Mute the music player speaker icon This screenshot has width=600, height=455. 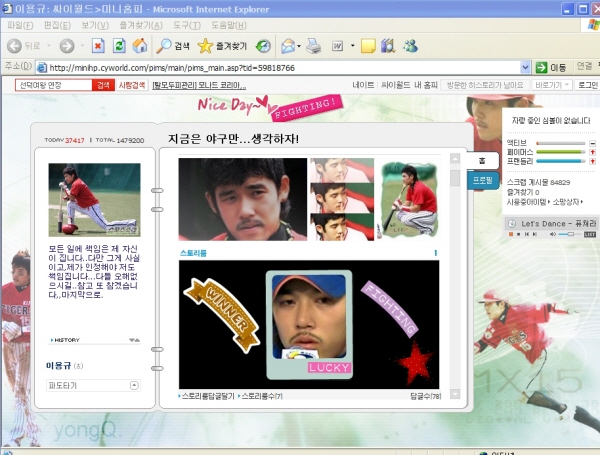coord(551,234)
